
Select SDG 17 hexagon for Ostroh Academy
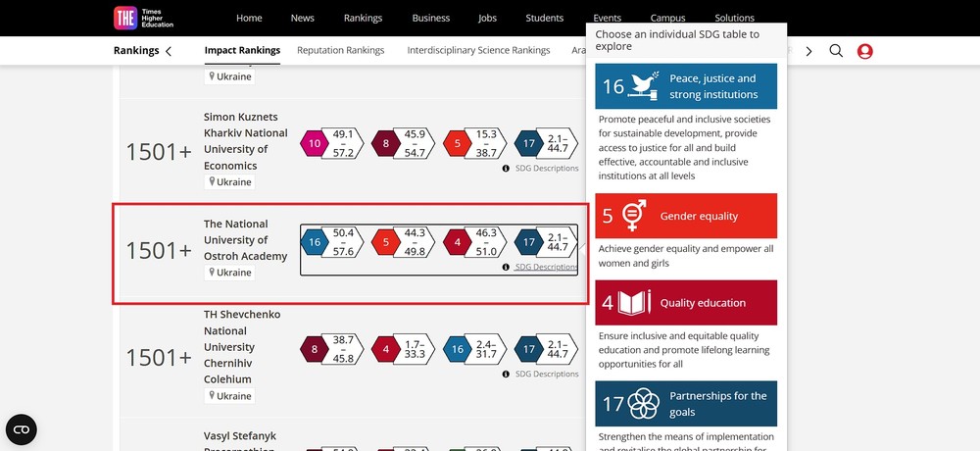[529, 242]
